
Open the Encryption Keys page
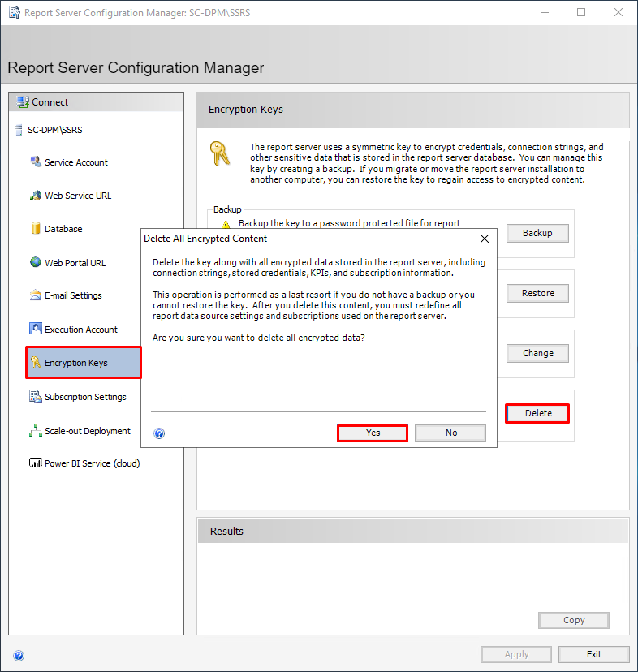(83, 363)
